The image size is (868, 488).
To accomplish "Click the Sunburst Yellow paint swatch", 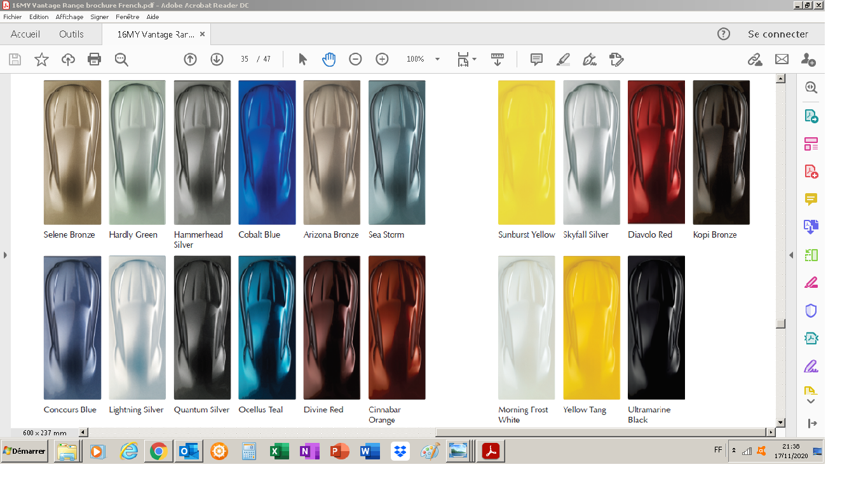I will (x=527, y=152).
